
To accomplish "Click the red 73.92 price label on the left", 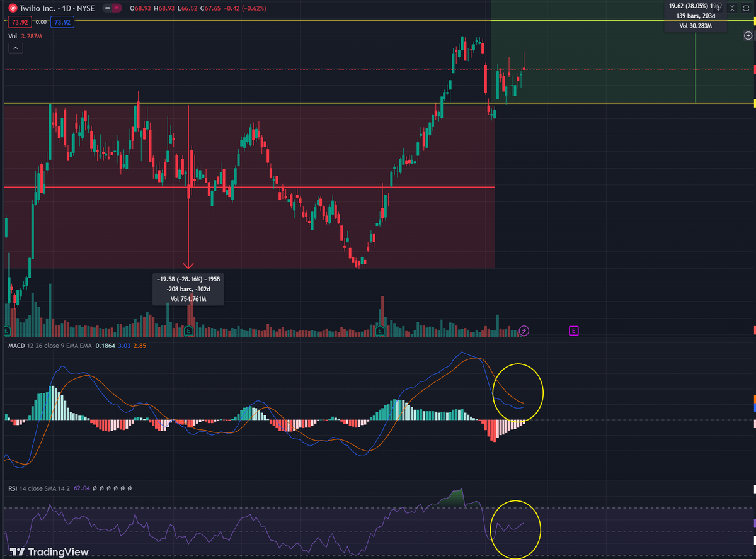I will point(20,21).
